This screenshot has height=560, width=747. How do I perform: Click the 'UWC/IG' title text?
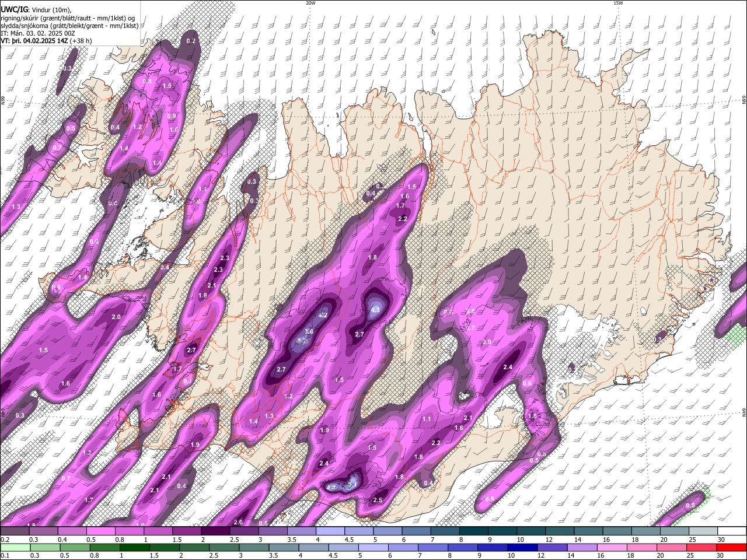point(14,9)
